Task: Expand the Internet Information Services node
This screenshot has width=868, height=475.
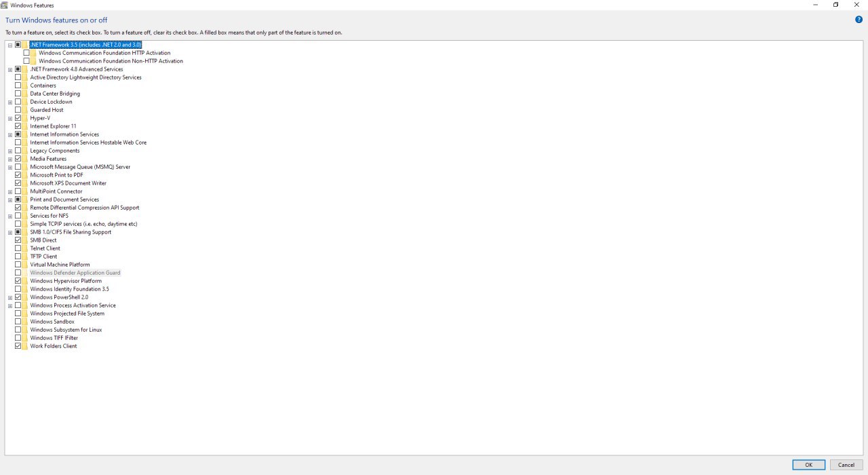Action: 10,134
